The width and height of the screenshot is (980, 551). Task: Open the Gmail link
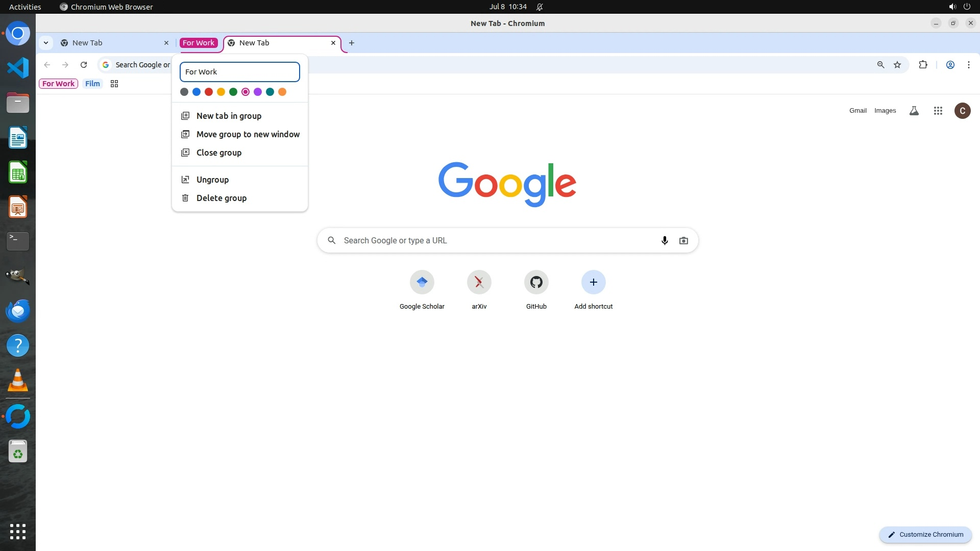(x=857, y=111)
